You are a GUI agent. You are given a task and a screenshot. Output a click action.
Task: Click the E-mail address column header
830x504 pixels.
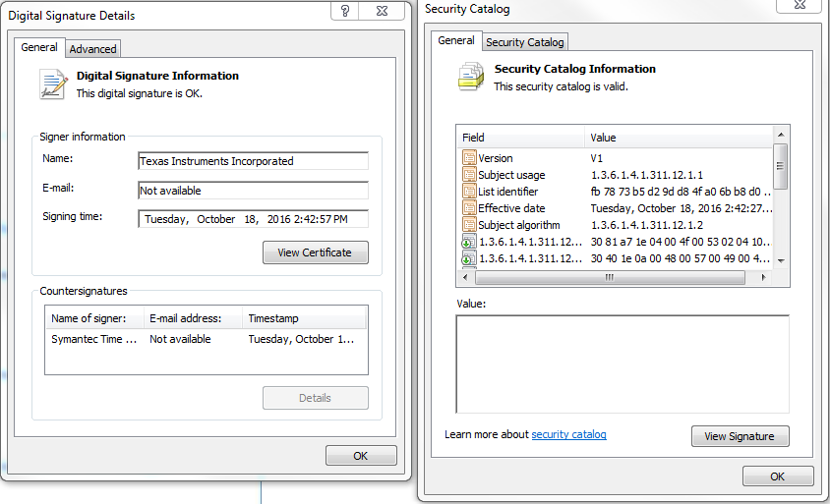click(x=193, y=318)
